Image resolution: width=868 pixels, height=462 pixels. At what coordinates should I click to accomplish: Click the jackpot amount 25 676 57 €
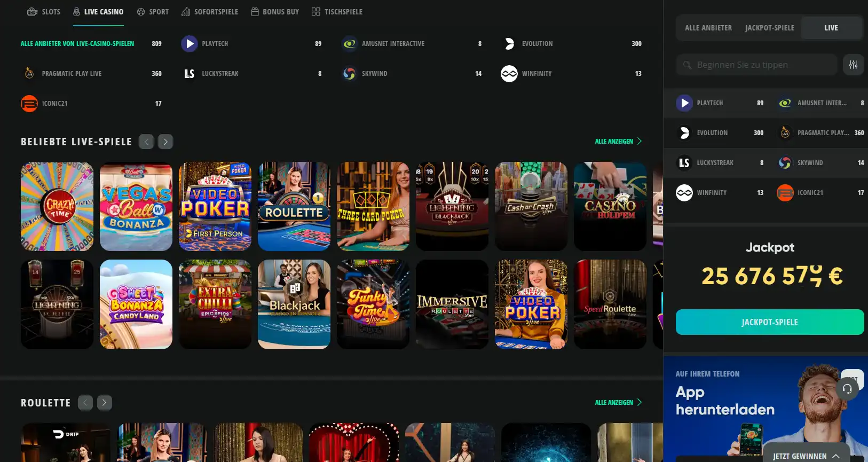pos(772,276)
